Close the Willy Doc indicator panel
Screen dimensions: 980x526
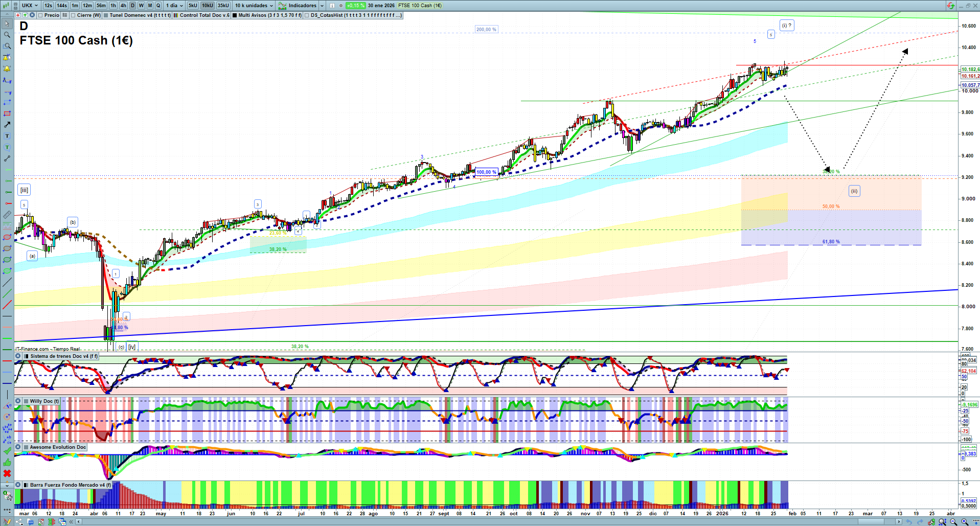(x=18, y=401)
